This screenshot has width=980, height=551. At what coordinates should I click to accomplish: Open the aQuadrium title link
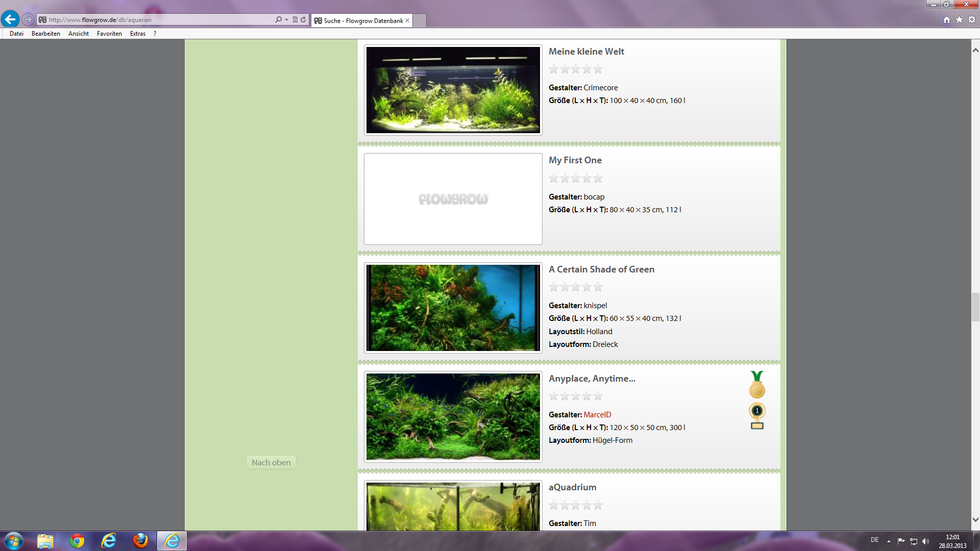[x=572, y=487]
